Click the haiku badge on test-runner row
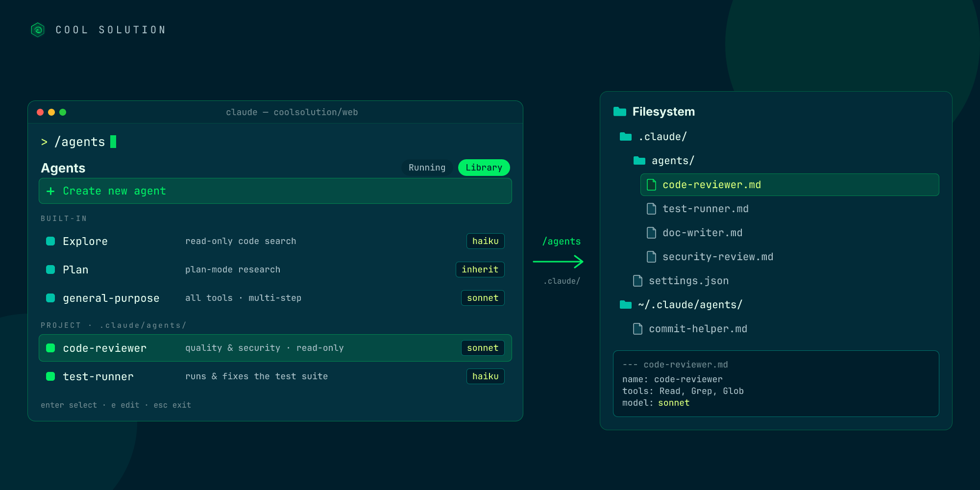The height and width of the screenshot is (490, 980). coord(486,376)
